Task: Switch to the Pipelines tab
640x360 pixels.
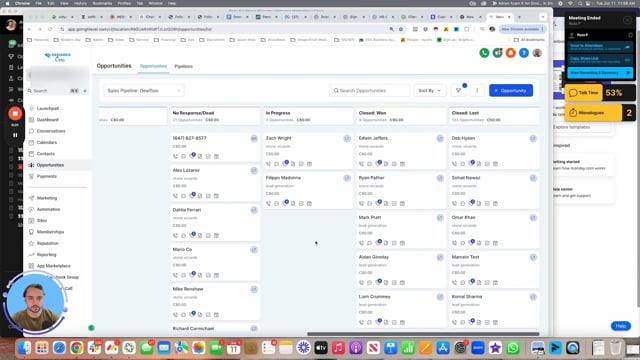Action: (183, 66)
